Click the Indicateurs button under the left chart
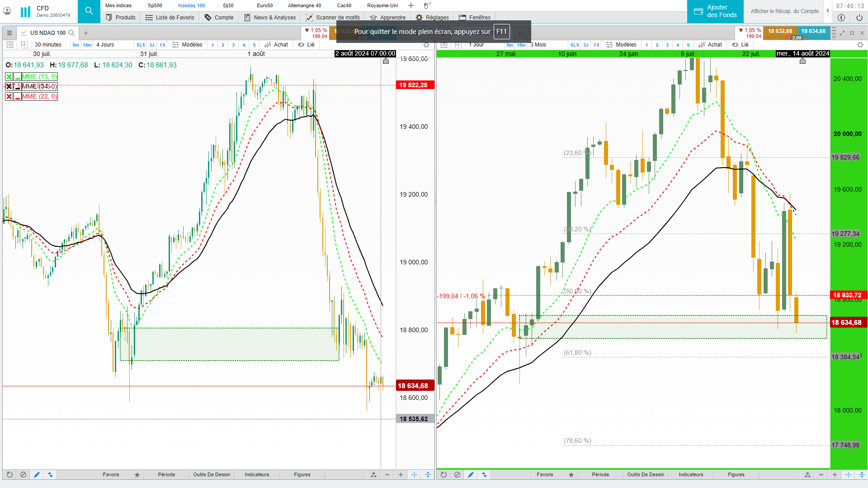The width and height of the screenshot is (868, 488). 257,474
